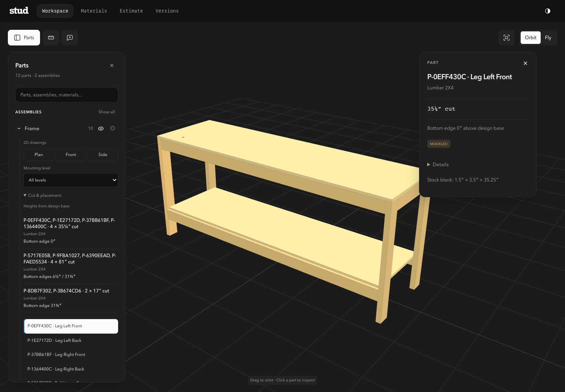Image resolution: width=565 pixels, height=392 pixels.
Task: Click the 2 × 17″ cut group entry
Action: coord(71,298)
